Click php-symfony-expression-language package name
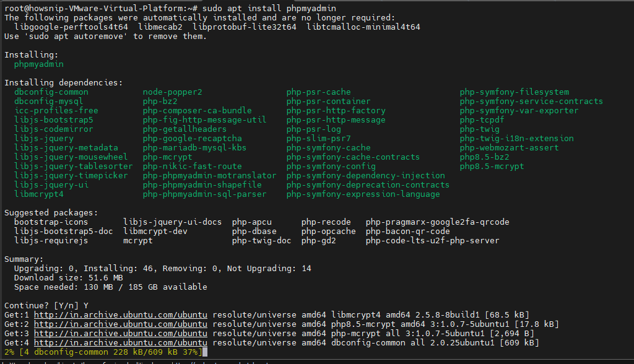Viewport: 634px width, 364px height. point(363,194)
